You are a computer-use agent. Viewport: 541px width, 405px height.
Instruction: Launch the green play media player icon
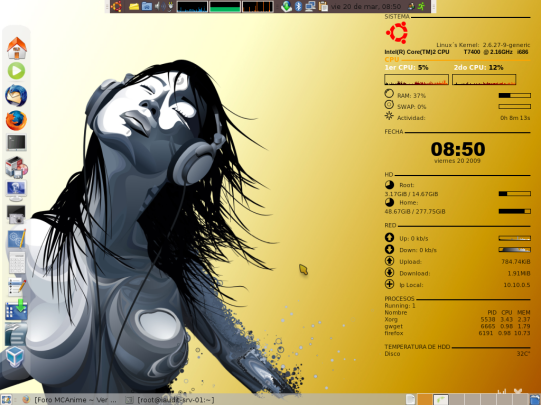[x=16, y=71]
